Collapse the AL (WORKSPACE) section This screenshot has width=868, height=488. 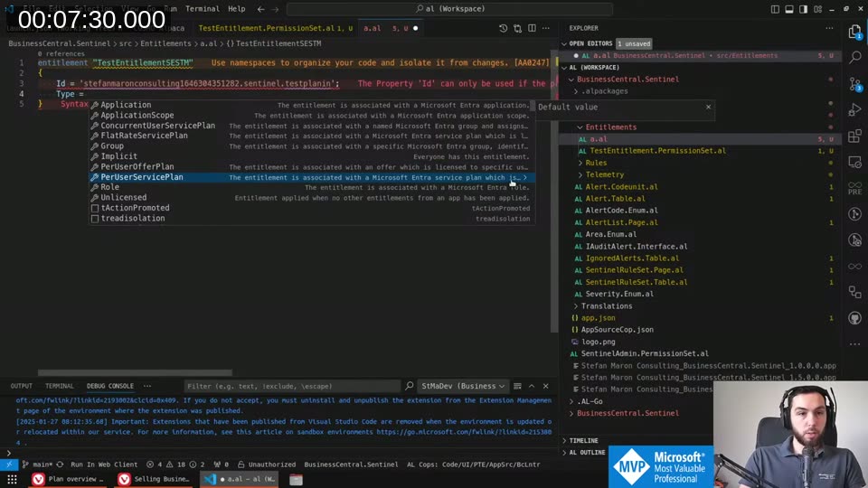(564, 68)
